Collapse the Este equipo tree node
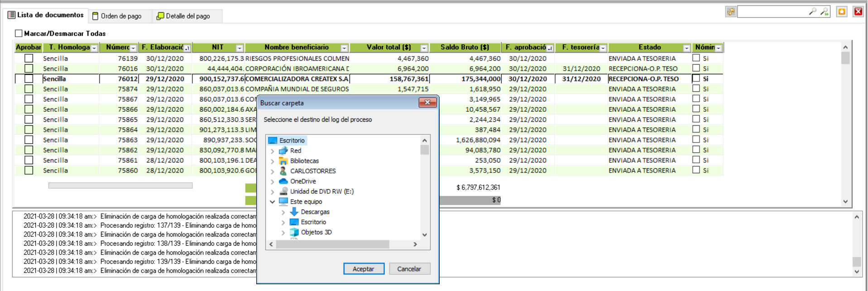This screenshot has width=868, height=291. 273,202
